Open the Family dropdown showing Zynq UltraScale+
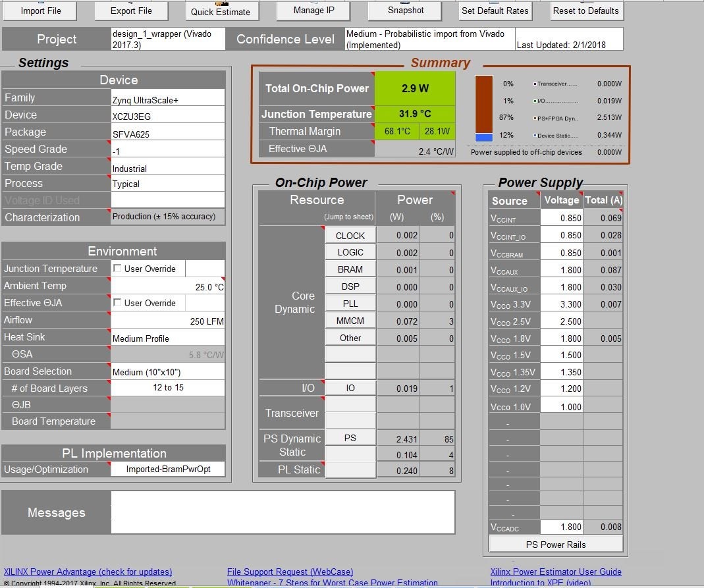Image resolution: width=704 pixels, height=588 pixels. coord(167,98)
